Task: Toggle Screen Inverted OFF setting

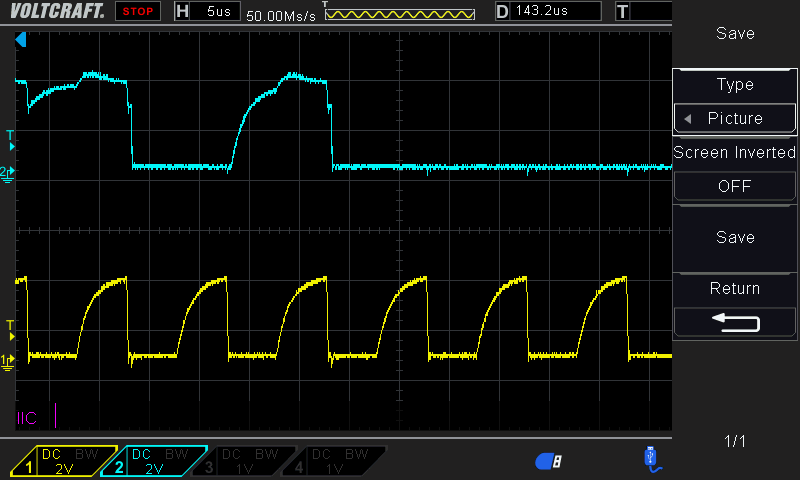Action: pyautogui.click(x=735, y=186)
